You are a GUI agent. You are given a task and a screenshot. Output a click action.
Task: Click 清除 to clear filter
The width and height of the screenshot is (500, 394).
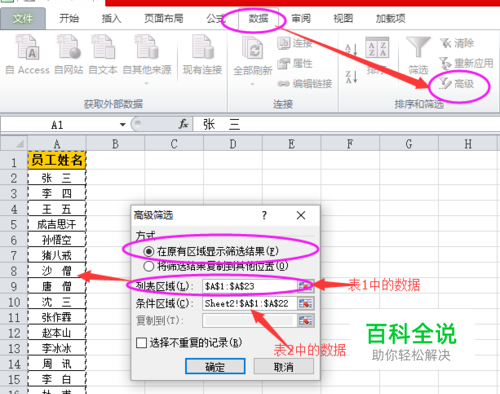[457, 43]
